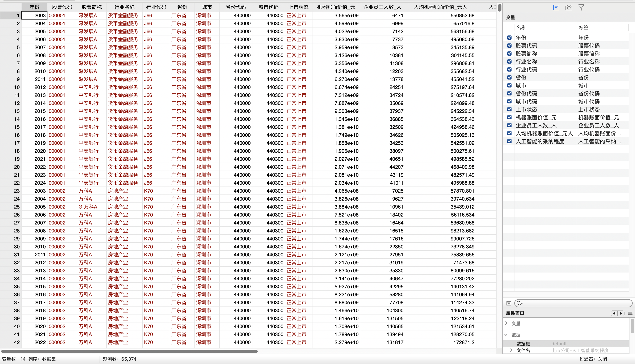
Task: Uncheck the 人工智能的采纳程度 variable checkbox
Action: (509, 141)
